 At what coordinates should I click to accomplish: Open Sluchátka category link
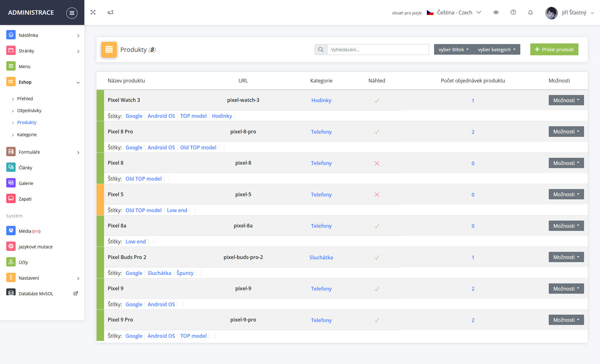(x=321, y=257)
